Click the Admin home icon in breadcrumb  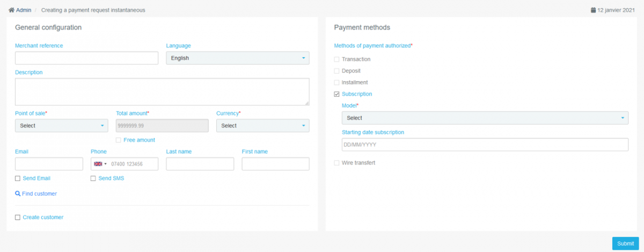point(11,10)
